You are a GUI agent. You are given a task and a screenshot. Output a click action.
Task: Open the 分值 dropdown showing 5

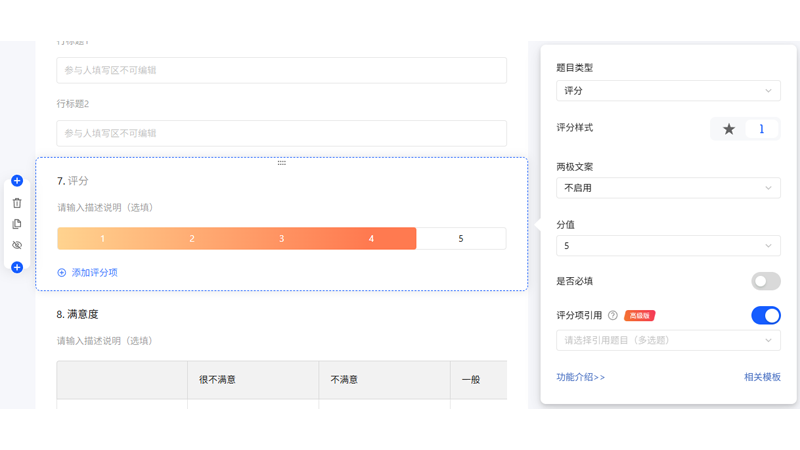tap(668, 246)
